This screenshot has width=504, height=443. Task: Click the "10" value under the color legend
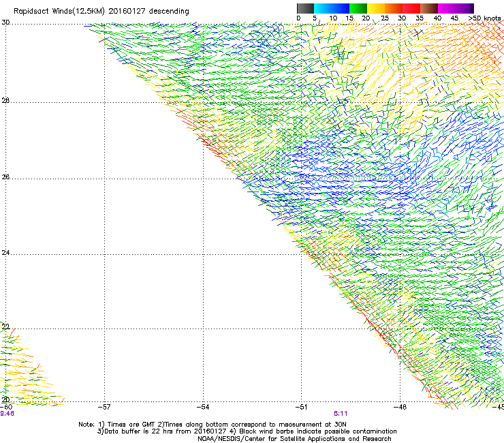click(x=333, y=18)
